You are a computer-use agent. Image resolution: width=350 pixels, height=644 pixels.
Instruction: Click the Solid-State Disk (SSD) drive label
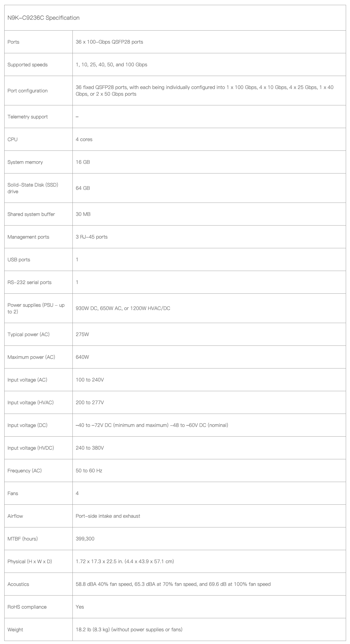click(x=32, y=188)
